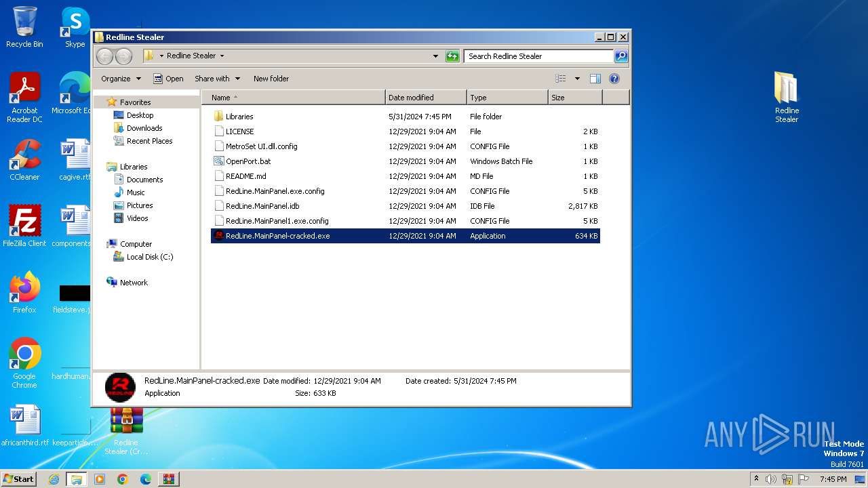Select Videos library in navigation pane

click(137, 218)
